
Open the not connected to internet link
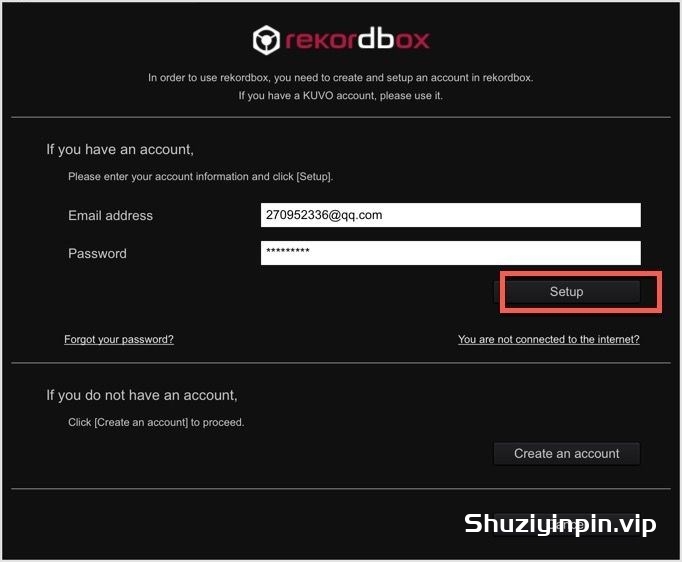pyautogui.click(x=548, y=339)
